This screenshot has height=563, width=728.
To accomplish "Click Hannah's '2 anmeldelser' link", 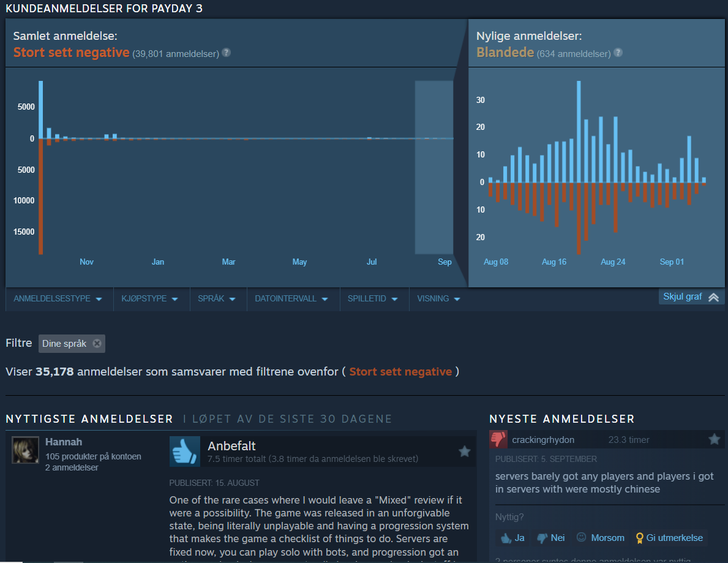I will (x=72, y=467).
